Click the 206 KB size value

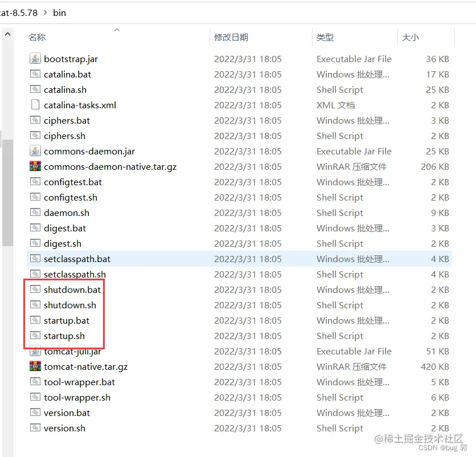coord(434,167)
